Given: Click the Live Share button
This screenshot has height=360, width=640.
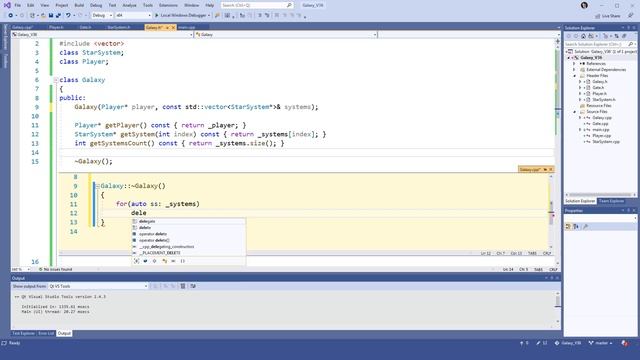Looking at the screenshot, I should (x=608, y=16).
